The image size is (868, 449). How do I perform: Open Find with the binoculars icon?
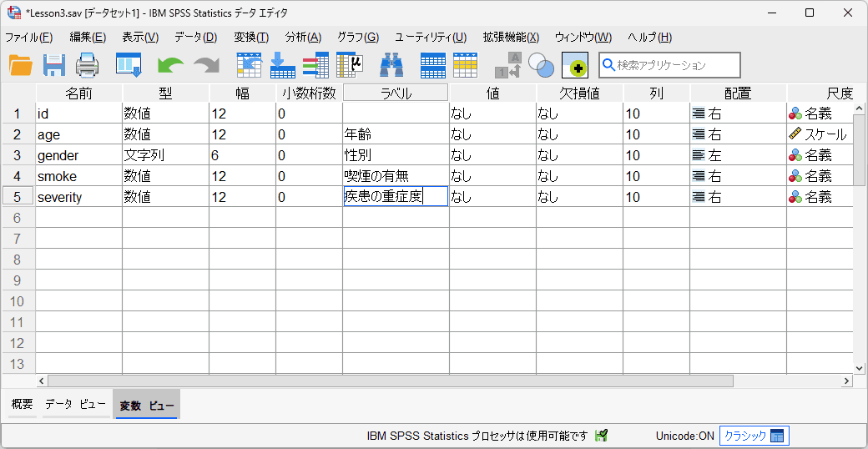click(391, 65)
